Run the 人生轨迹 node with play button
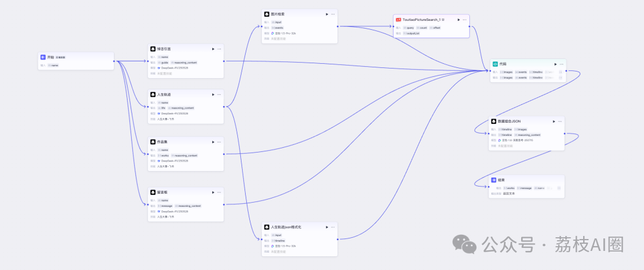644x270 pixels. 213,94
